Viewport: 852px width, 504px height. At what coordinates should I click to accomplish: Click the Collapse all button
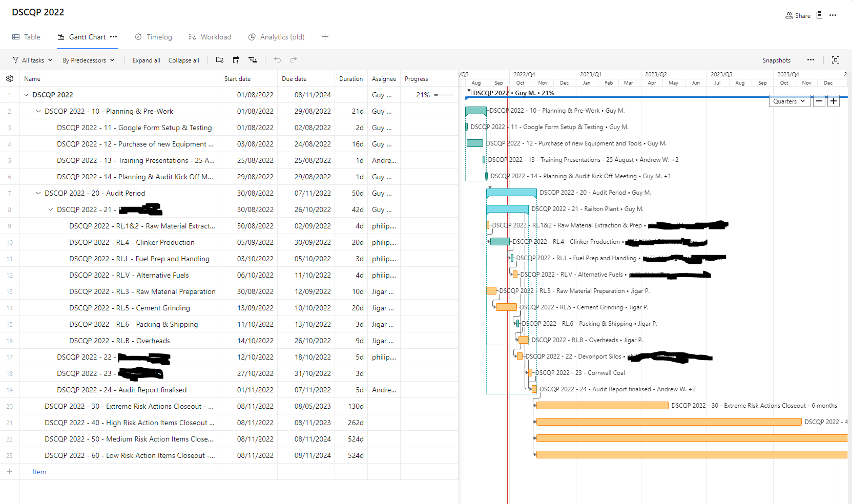click(x=183, y=60)
